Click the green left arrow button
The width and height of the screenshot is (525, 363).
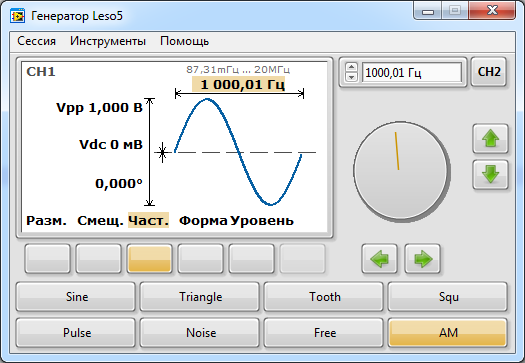pyautogui.click(x=380, y=259)
